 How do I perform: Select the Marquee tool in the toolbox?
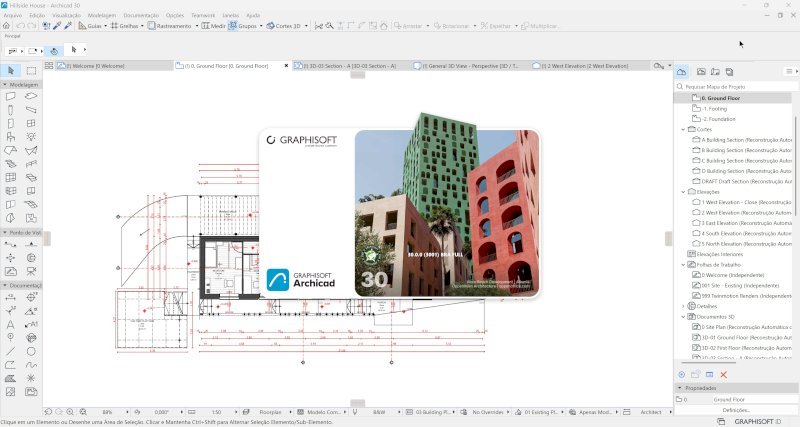31,71
